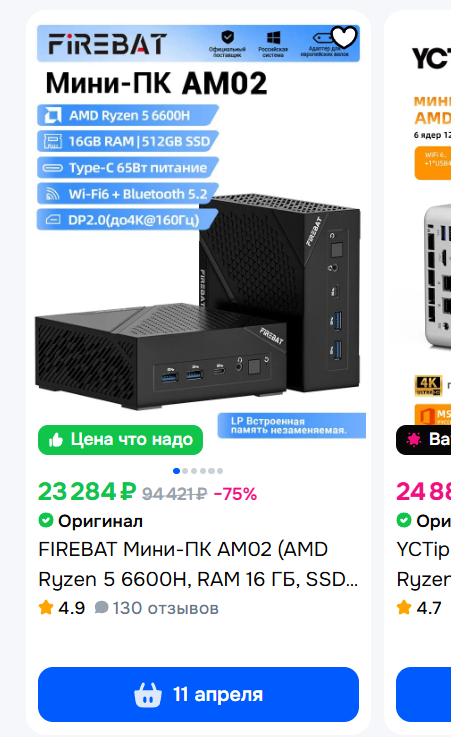
Task: Click the -75% discount label
Action: click(x=235, y=494)
